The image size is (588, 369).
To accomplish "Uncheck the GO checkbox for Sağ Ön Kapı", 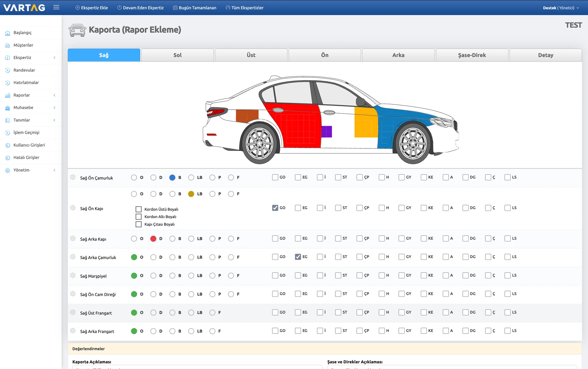I will pos(275,208).
